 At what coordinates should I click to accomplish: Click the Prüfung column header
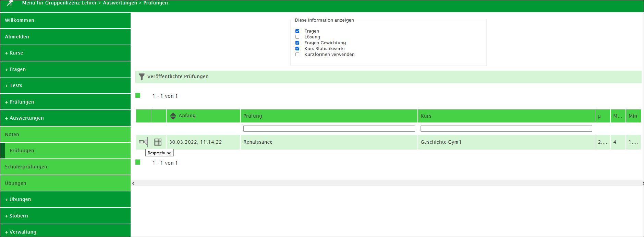point(329,116)
